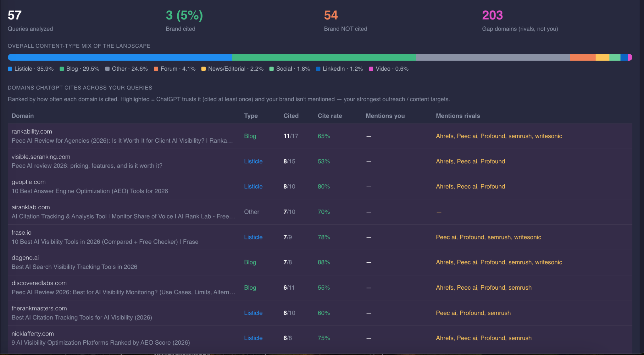This screenshot has height=355, width=644.
Task: Click rivals list in the therankmasters.com row
Action: [473, 313]
